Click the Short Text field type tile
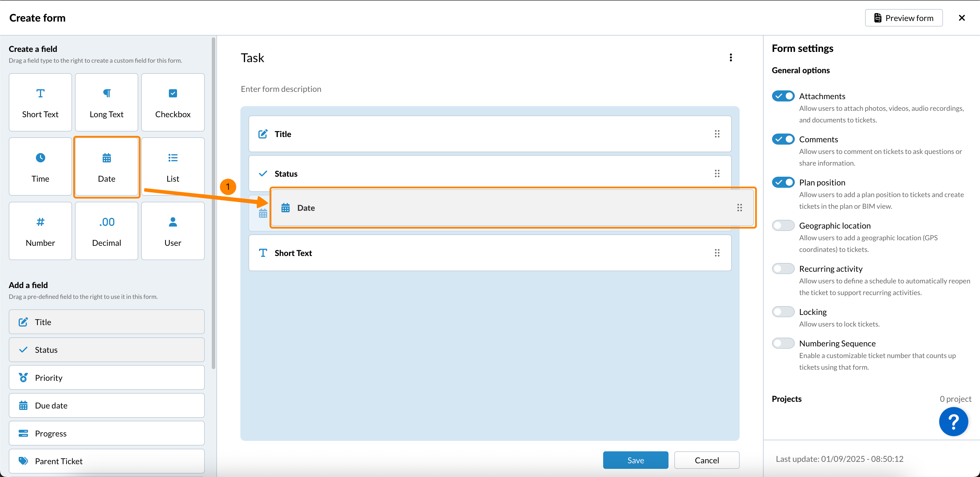This screenshot has width=980, height=477. 40,103
